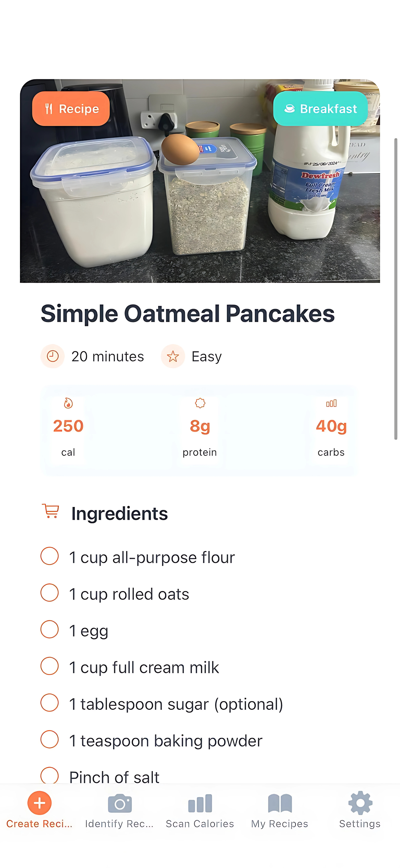Tick the full cream milk ingredient
Image resolution: width=400 pixels, height=868 pixels.
click(50, 666)
